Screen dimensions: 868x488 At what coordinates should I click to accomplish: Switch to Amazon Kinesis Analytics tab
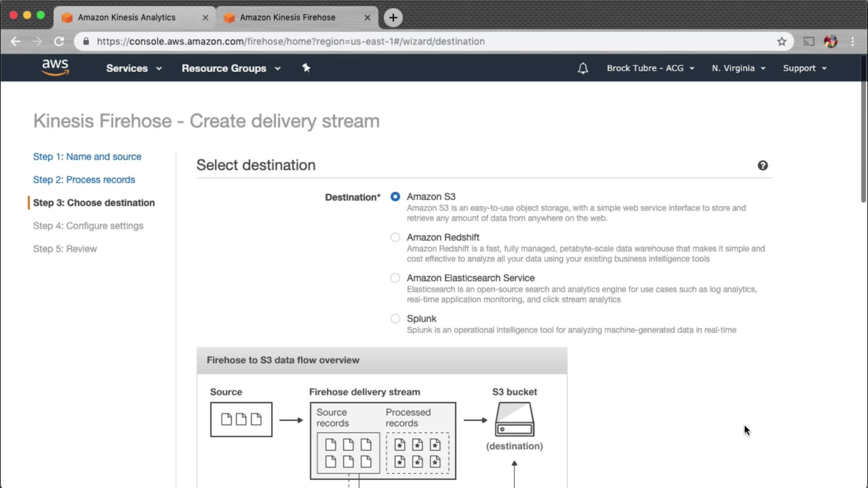tap(127, 18)
